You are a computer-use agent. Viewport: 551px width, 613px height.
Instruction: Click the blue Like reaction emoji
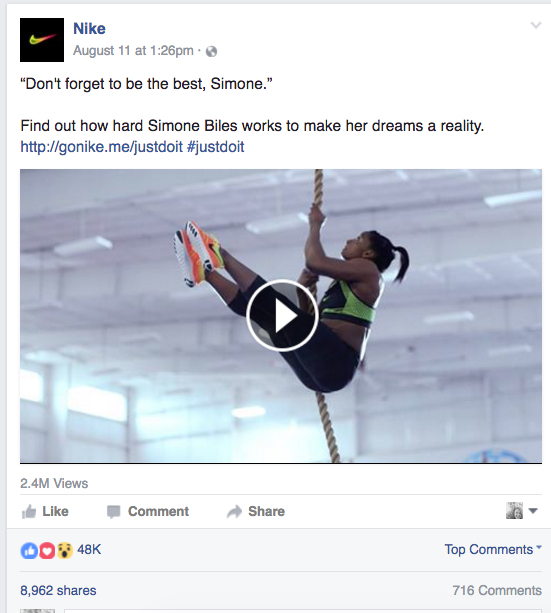tap(29, 550)
